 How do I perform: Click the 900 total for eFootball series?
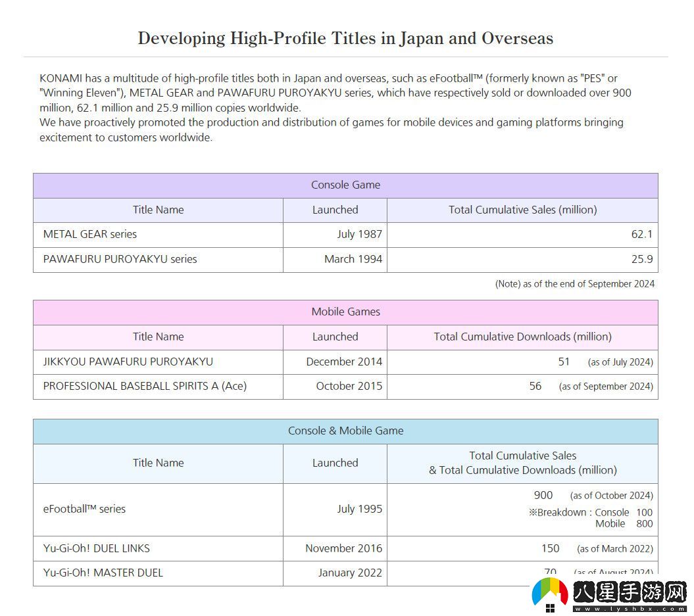coord(543,496)
